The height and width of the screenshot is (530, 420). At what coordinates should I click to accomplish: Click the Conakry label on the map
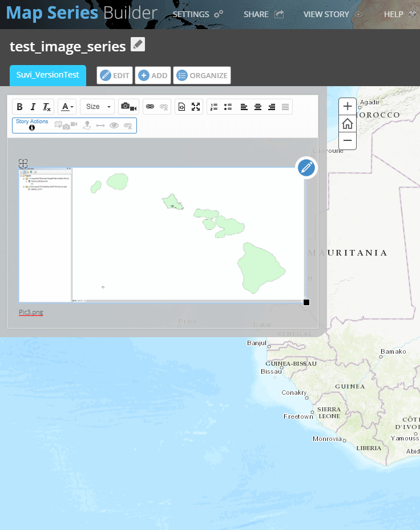click(x=294, y=393)
